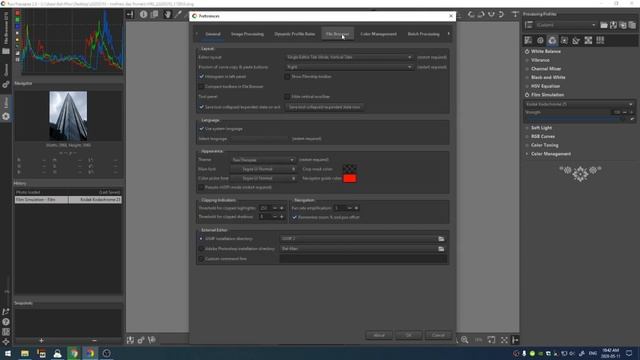Click OK in Preferences dialog
The image size is (640, 360).
pyautogui.click(x=409, y=335)
